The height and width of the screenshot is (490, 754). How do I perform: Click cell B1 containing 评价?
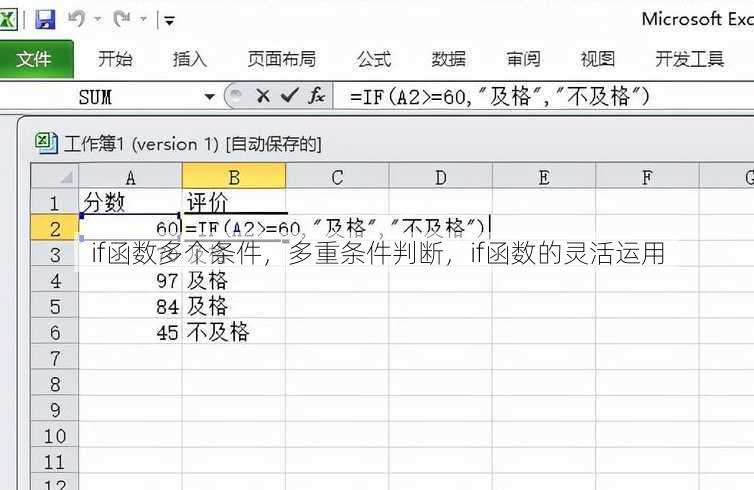[234, 202]
